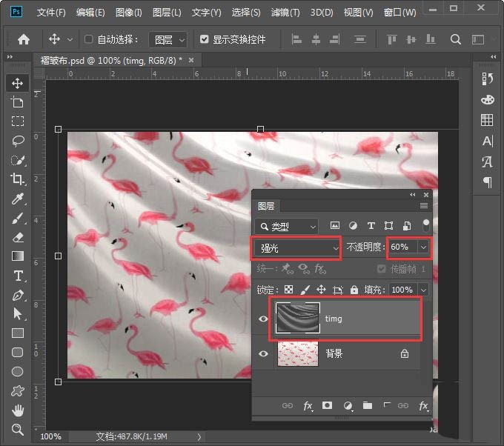
Task: Align horizontal centers in options bar
Action: point(316,39)
